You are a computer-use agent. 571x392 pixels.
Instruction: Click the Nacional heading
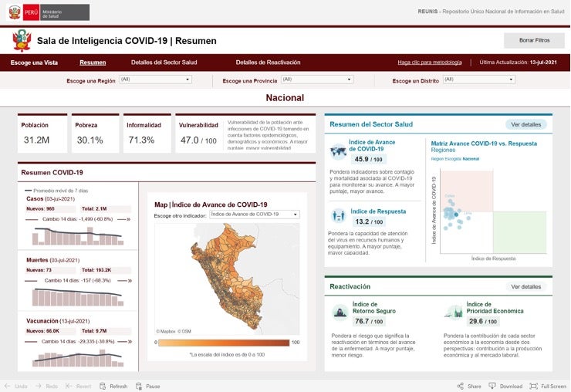click(x=285, y=98)
